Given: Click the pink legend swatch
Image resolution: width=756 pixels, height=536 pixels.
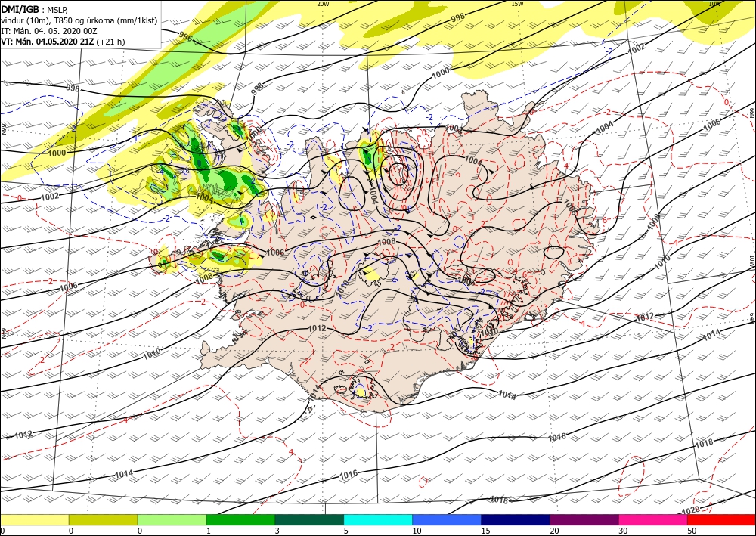Looking at the screenshot, I should pos(653,519).
